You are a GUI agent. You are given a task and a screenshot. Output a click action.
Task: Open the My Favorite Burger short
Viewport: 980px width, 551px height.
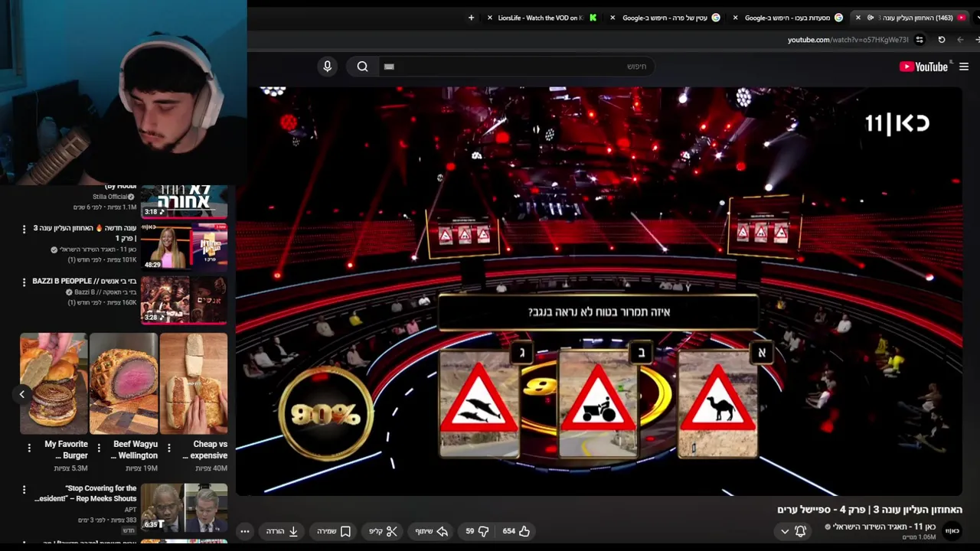tap(54, 383)
